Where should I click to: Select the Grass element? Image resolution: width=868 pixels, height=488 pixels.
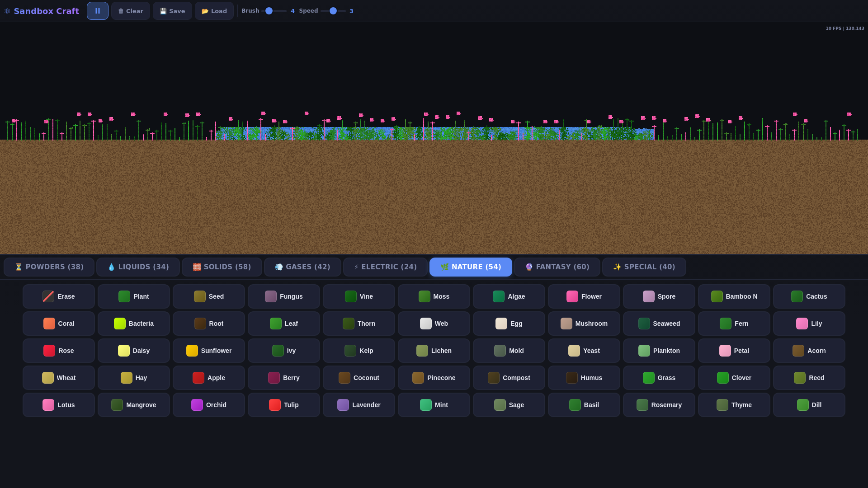pyautogui.click(x=659, y=378)
